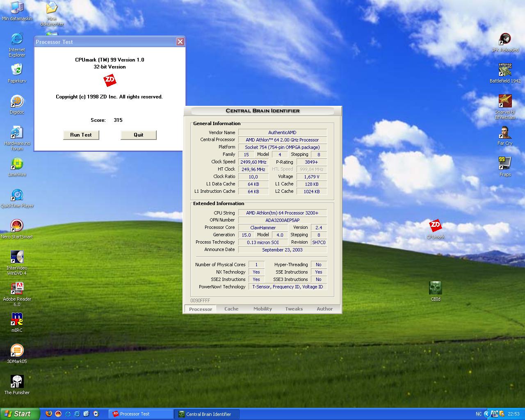Launch mIRC from the desktop
Screen dimensions: 525x420
click(17, 320)
